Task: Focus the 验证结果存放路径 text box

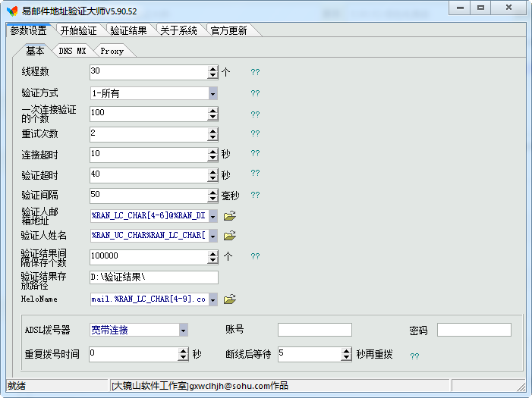Action: pyautogui.click(x=153, y=277)
